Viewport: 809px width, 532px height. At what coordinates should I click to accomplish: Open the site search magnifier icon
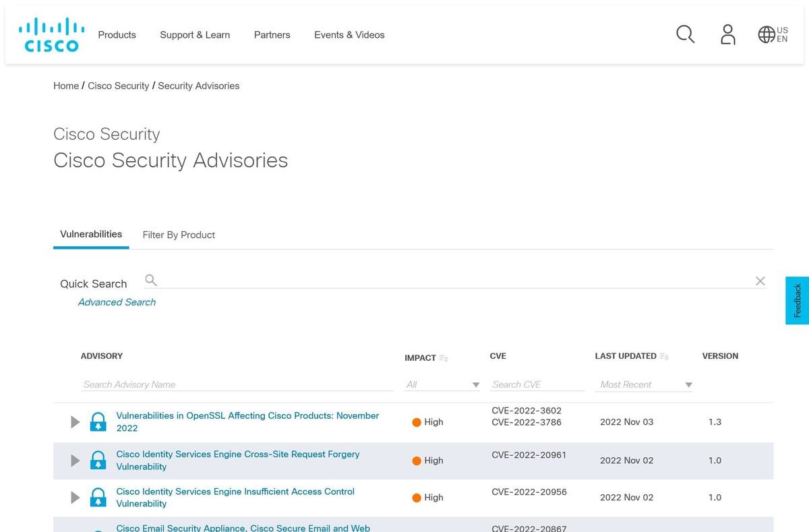685,34
